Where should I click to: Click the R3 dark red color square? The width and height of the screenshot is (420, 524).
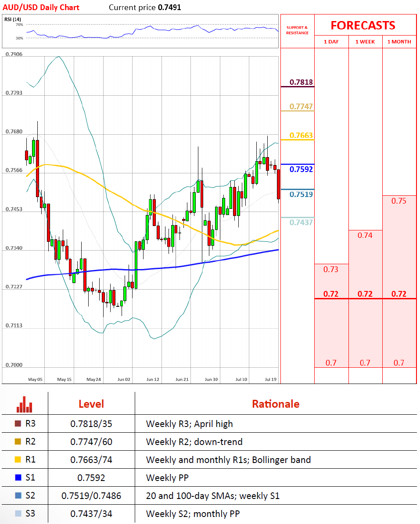coord(18,424)
